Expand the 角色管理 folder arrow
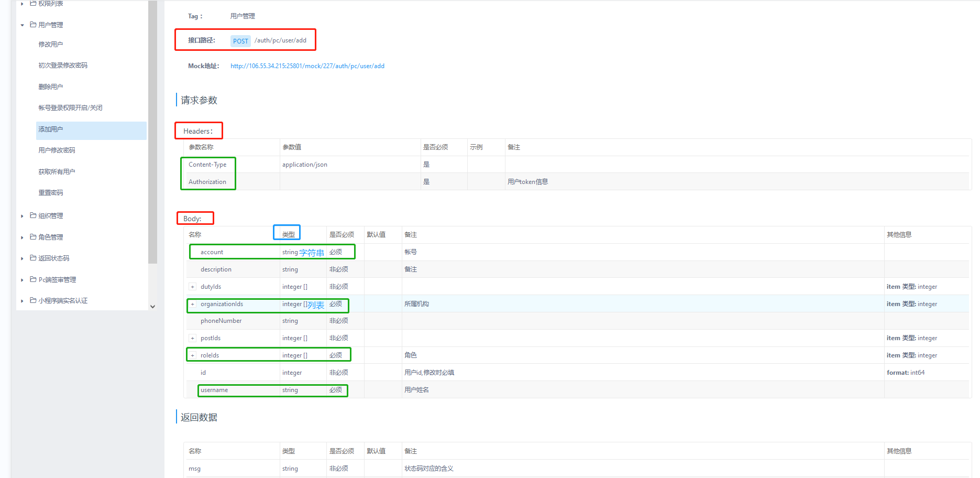 point(22,237)
